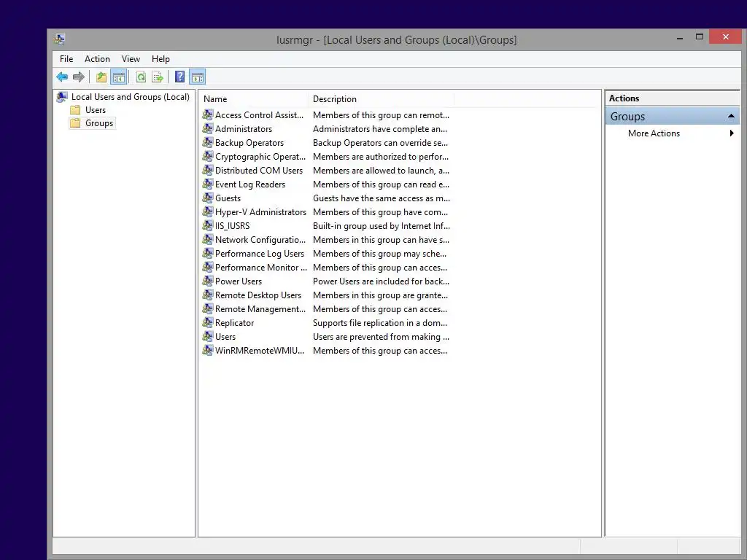Click the Guests group icon
747x560 pixels.
[208, 198]
